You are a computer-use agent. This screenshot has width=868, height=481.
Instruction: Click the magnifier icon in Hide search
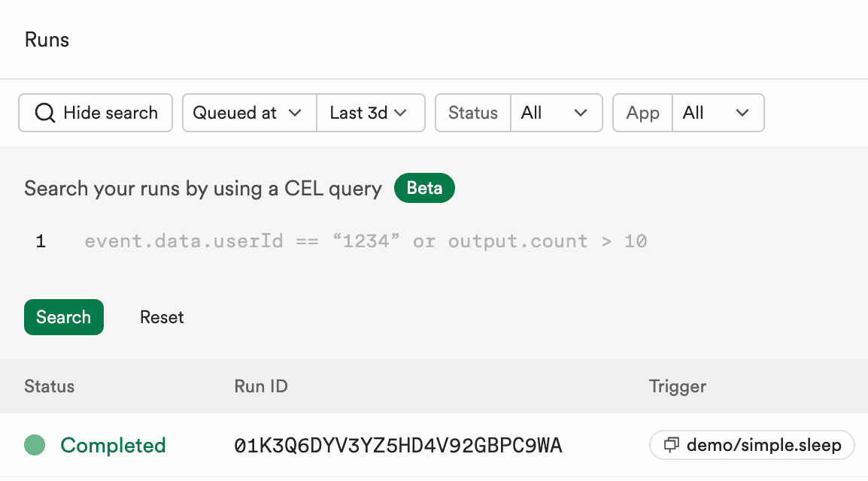[x=45, y=113]
